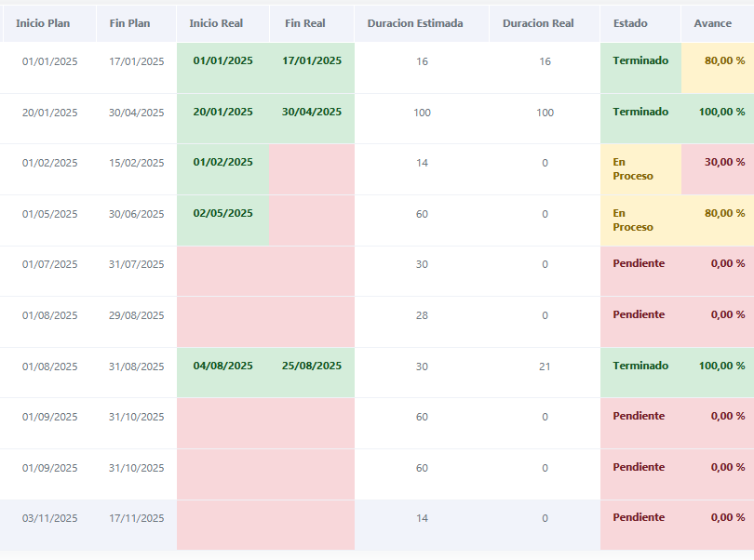Click the 17/11/2025 Fin Plan cell
Image resolution: width=754 pixels, height=560 pixels.
pos(136,518)
